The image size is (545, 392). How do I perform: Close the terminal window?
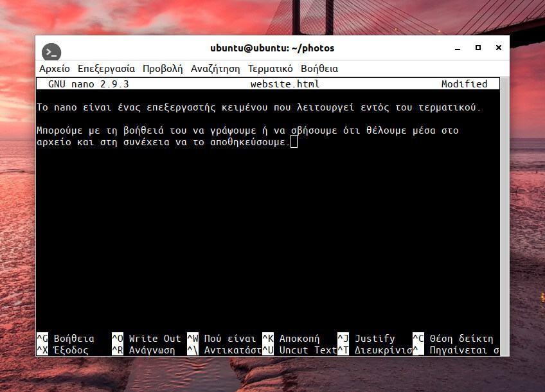[x=499, y=48]
